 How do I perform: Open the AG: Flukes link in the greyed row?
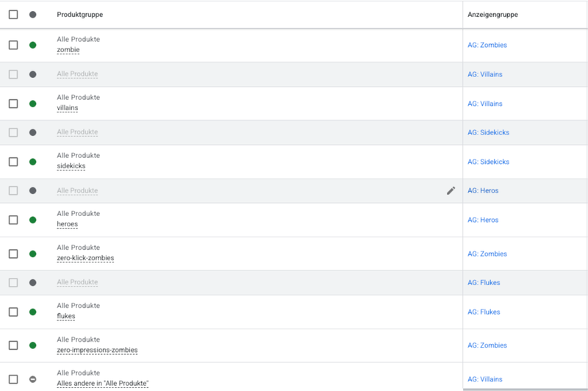484,282
